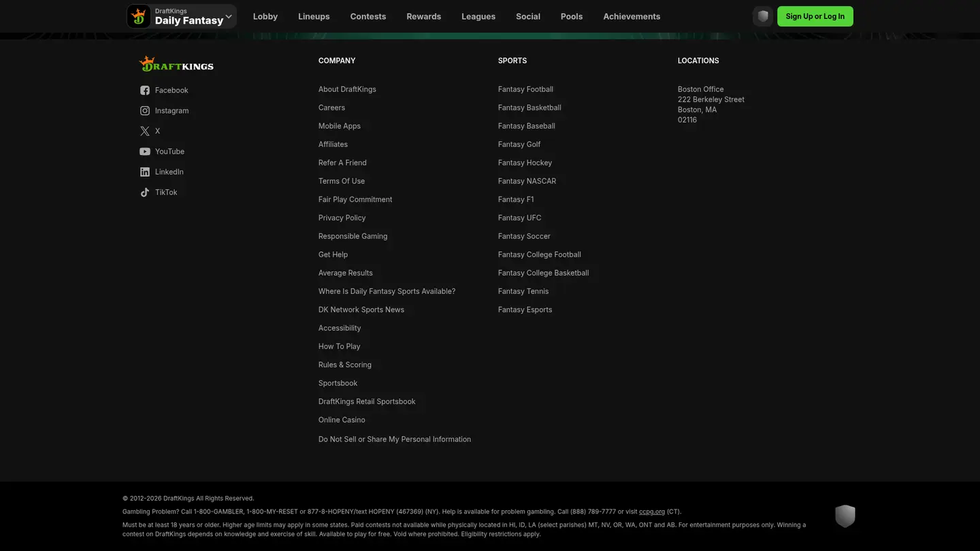Select the Rewards nav item

(424, 16)
